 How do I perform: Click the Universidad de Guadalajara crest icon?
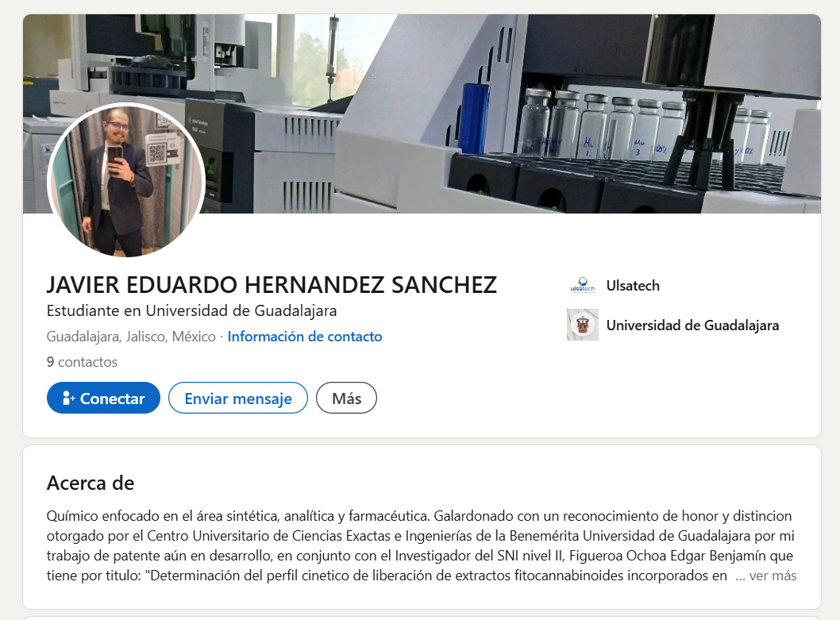pos(582,325)
